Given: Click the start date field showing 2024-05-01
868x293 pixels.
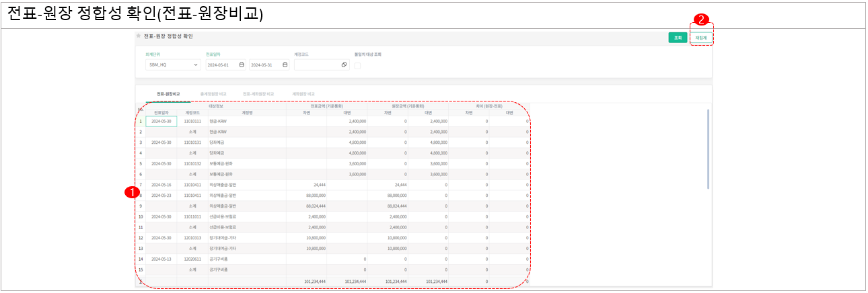Looking at the screenshot, I should [x=221, y=65].
